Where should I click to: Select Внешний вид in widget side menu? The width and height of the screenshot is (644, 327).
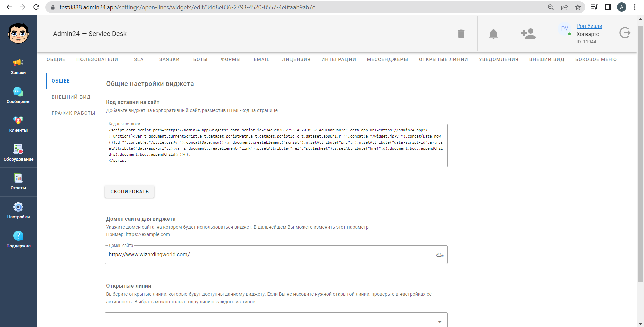click(x=71, y=97)
